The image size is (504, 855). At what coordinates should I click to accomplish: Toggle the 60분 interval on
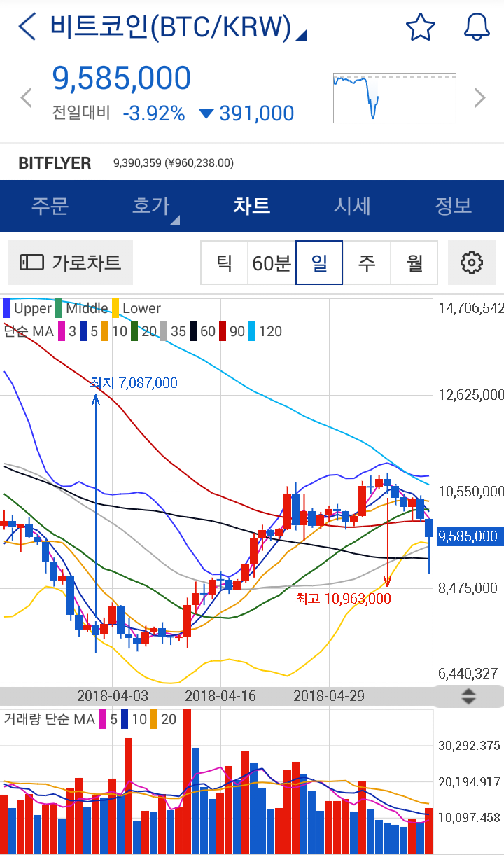pos(271,262)
